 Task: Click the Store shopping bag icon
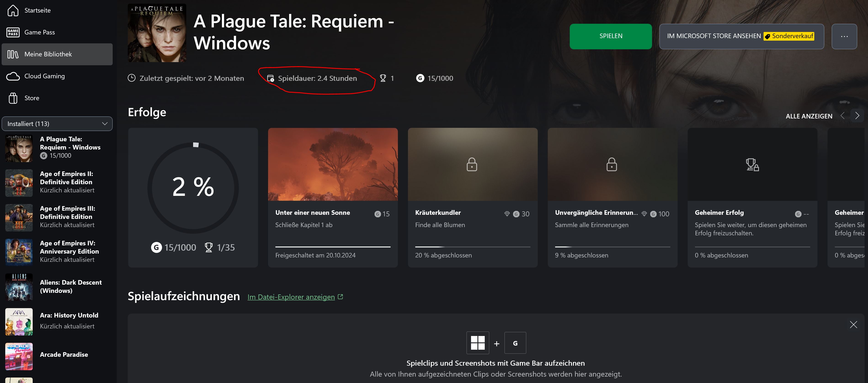13,98
